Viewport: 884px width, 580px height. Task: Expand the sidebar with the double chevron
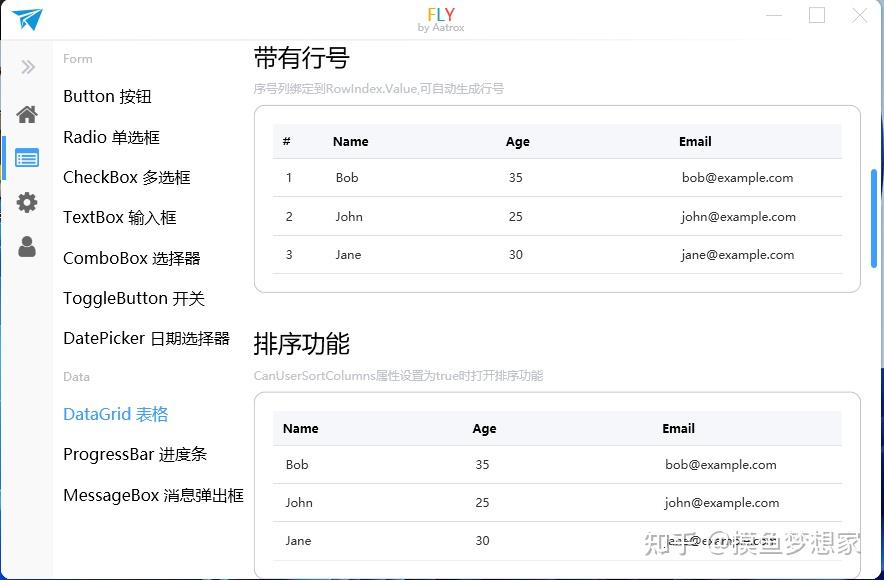point(27,67)
